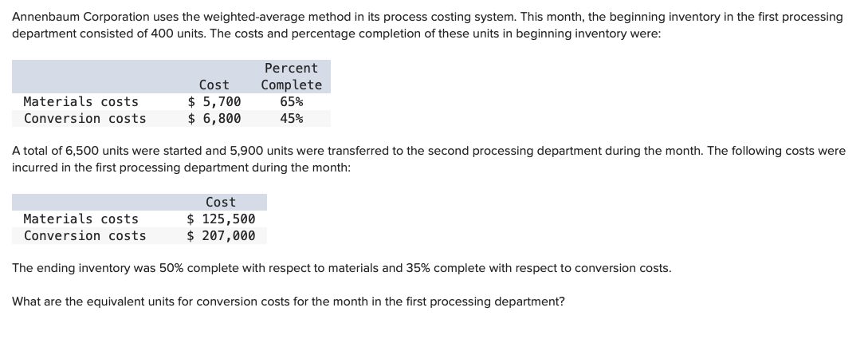Screen dimensions: 868x343
Task: Select the $ 125,500 materials cost cell
Action: pos(221,219)
